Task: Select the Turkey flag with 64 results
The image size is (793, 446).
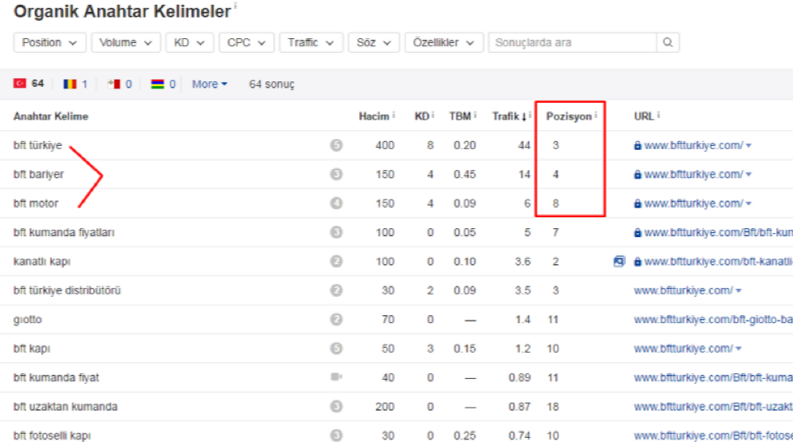Action: tap(29, 83)
